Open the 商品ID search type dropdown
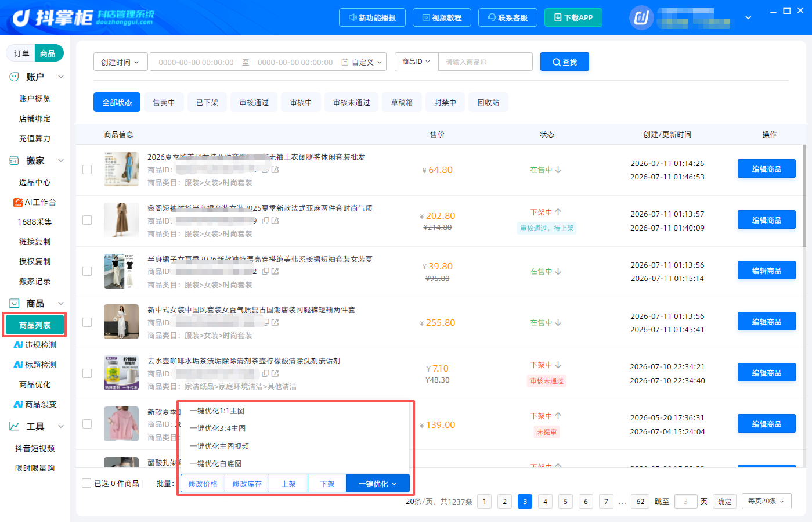Screen dimensions: 812x522 point(416,62)
